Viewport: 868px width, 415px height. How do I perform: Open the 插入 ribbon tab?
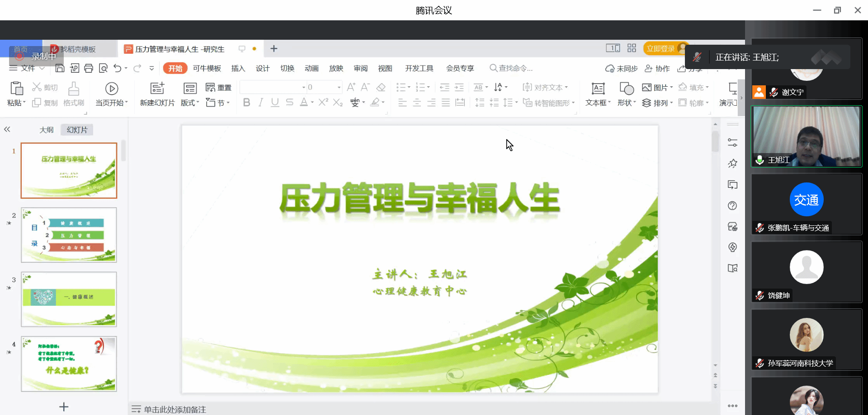pyautogui.click(x=238, y=68)
